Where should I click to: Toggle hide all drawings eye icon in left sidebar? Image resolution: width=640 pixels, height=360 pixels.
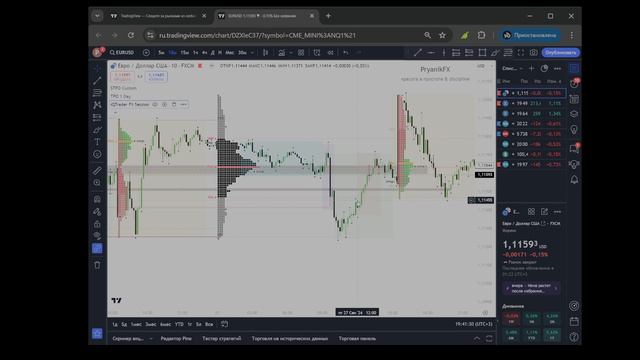[97, 236]
